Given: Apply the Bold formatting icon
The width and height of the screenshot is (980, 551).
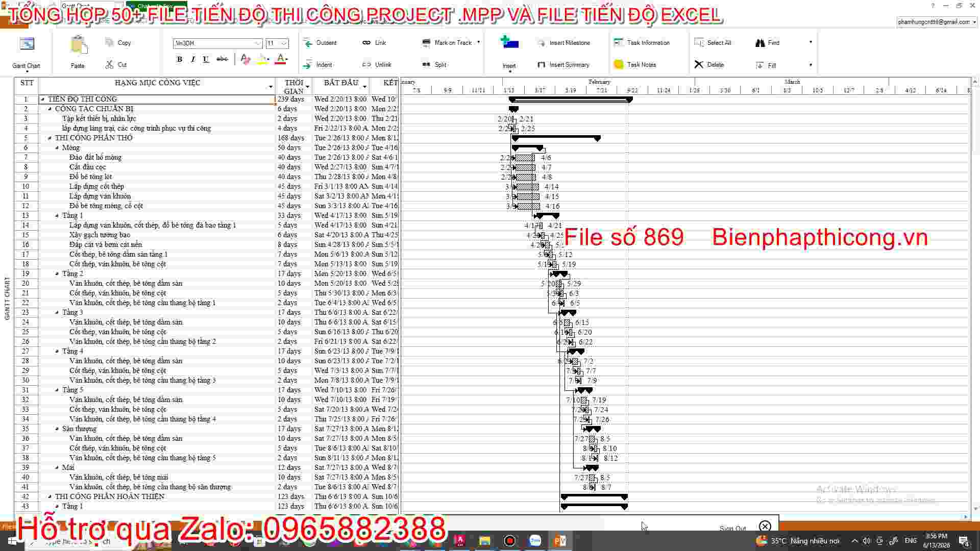Looking at the screenshot, I should (x=179, y=59).
